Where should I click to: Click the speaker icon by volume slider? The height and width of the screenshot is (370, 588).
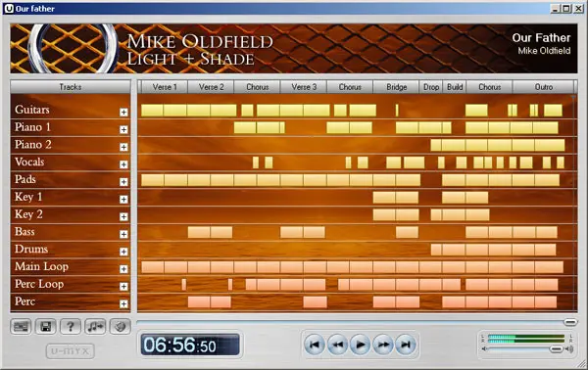(x=569, y=349)
